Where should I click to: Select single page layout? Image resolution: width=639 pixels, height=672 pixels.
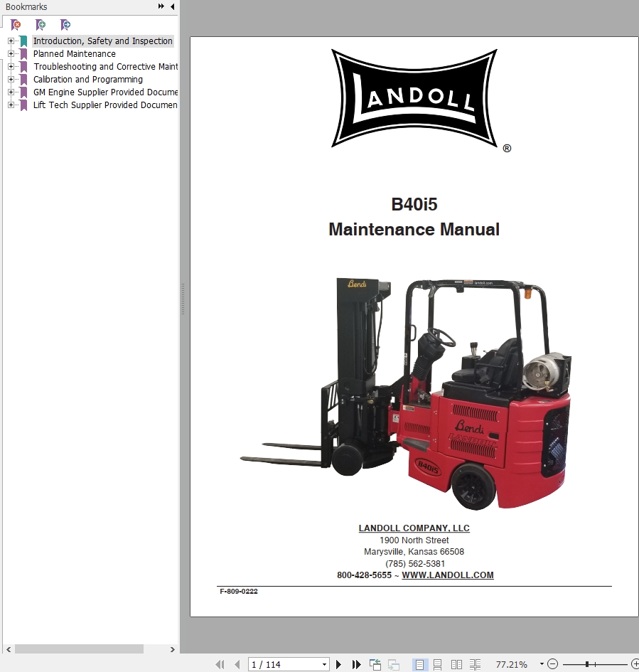click(x=419, y=665)
